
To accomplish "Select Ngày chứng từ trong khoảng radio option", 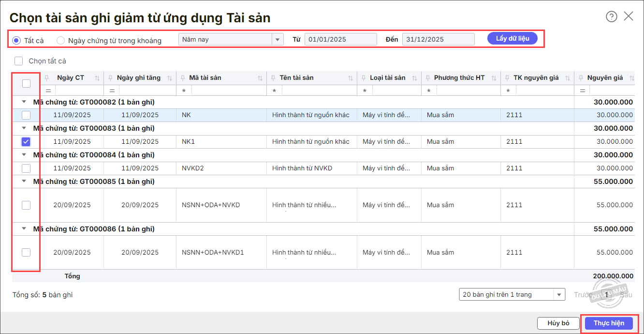I will click(61, 41).
